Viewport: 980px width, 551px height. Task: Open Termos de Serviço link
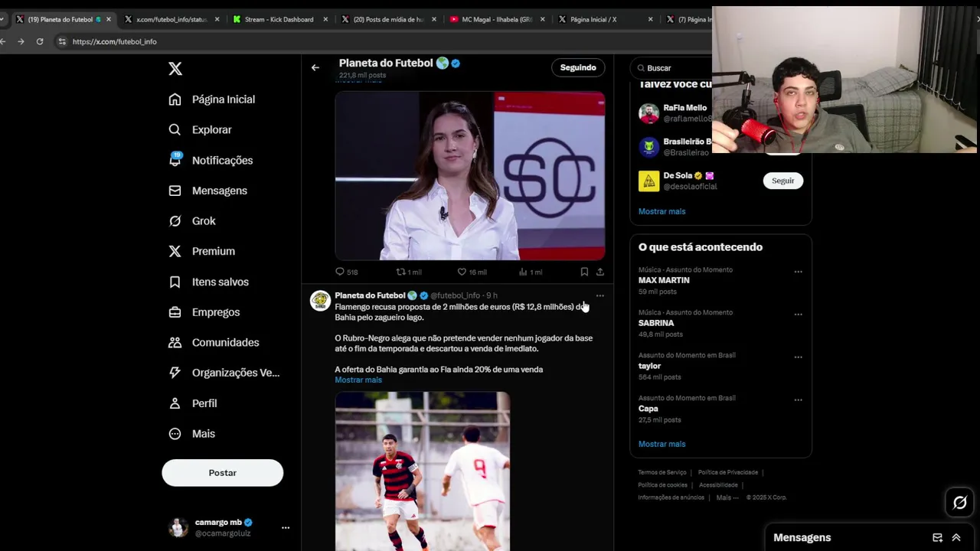(x=662, y=473)
